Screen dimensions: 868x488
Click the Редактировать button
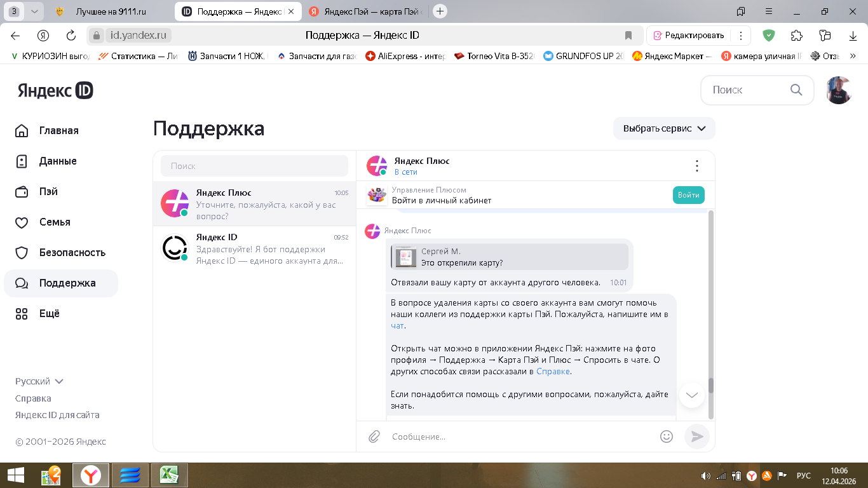tap(689, 36)
